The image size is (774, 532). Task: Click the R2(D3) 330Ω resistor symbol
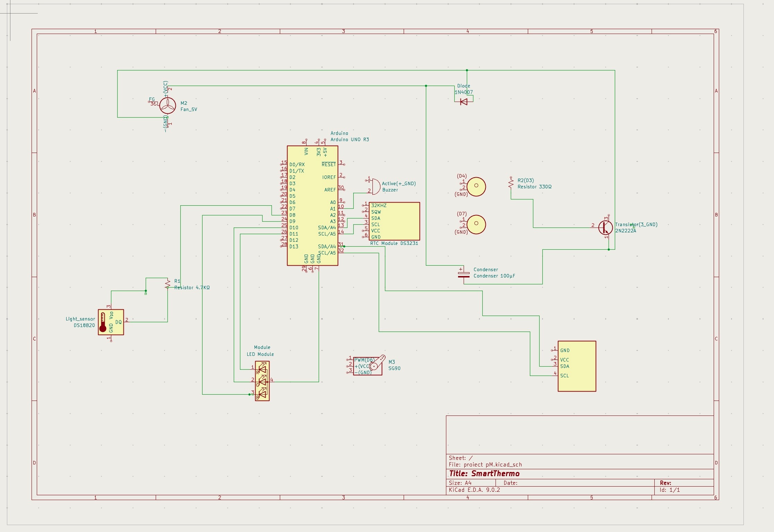(x=510, y=183)
